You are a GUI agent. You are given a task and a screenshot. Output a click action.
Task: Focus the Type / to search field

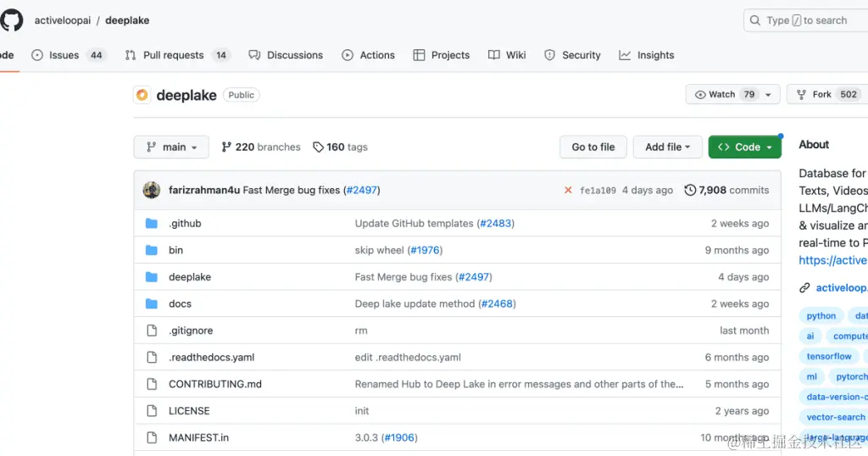click(806, 20)
